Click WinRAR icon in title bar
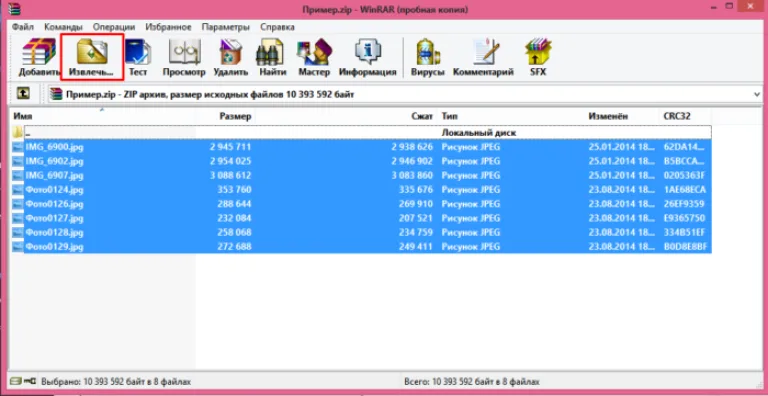The height and width of the screenshot is (396, 768). [x=14, y=9]
